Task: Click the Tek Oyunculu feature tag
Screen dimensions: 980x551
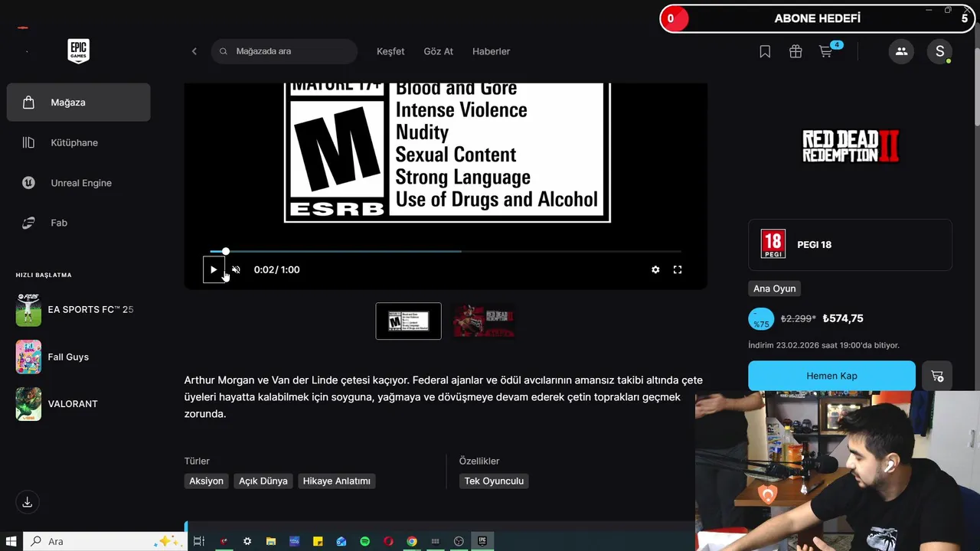Action: pos(494,481)
